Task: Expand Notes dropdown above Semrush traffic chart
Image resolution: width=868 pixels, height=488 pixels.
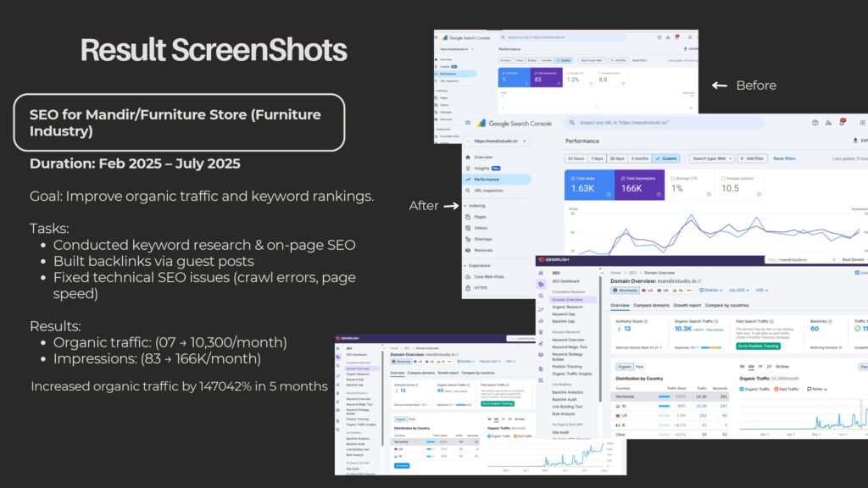Action: coord(815,388)
